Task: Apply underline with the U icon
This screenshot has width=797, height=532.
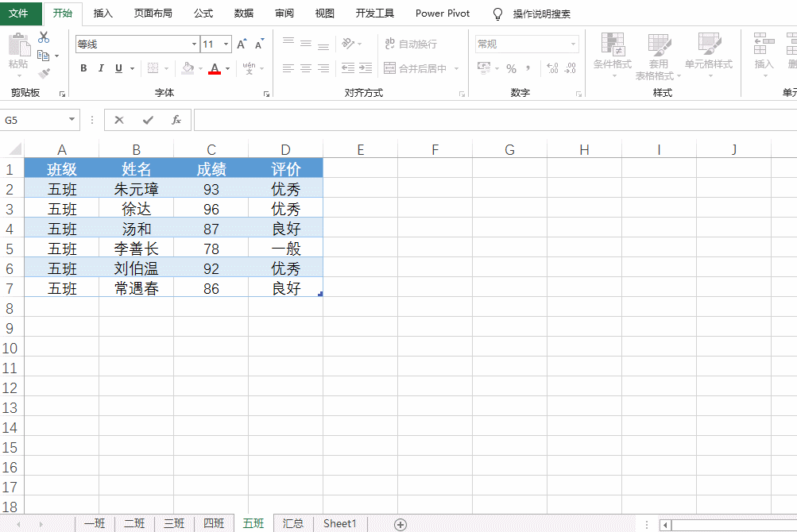Action: [x=118, y=67]
